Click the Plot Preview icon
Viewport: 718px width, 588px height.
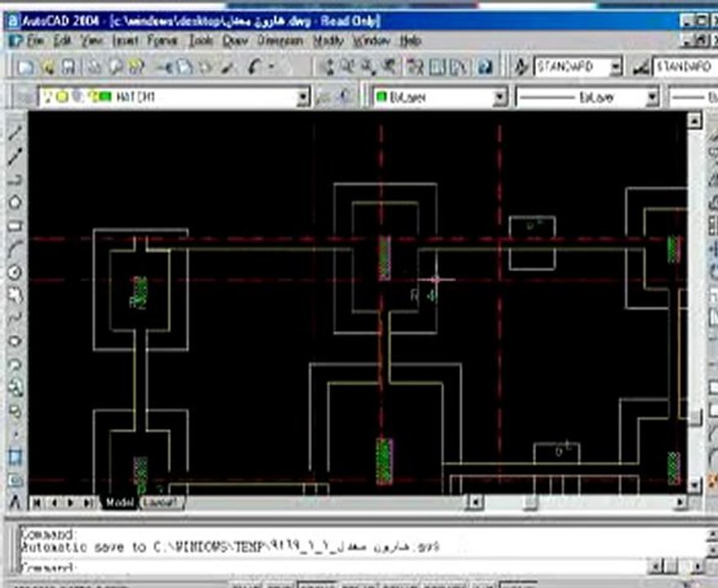pos(116,67)
